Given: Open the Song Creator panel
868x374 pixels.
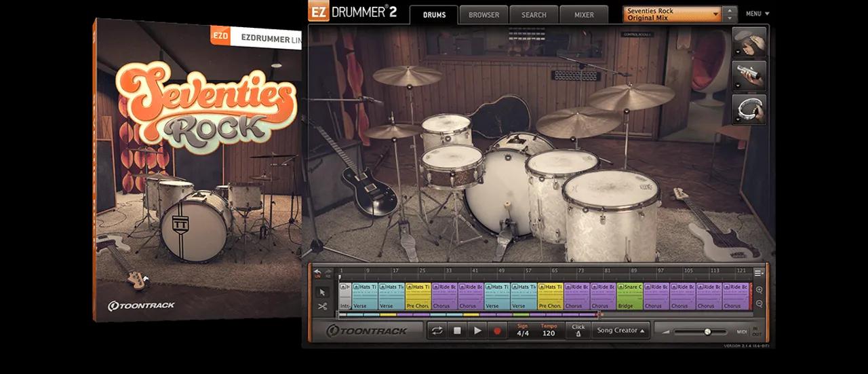Looking at the screenshot, I should tap(620, 331).
